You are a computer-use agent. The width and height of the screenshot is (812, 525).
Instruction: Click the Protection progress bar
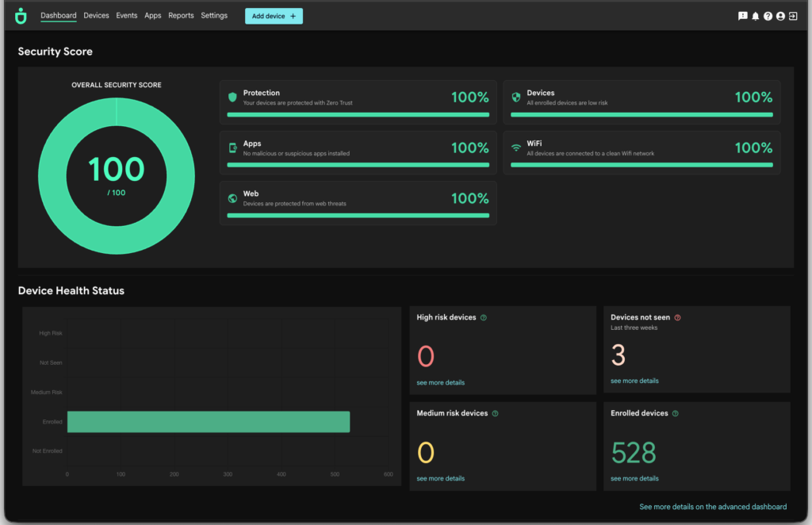(x=358, y=114)
